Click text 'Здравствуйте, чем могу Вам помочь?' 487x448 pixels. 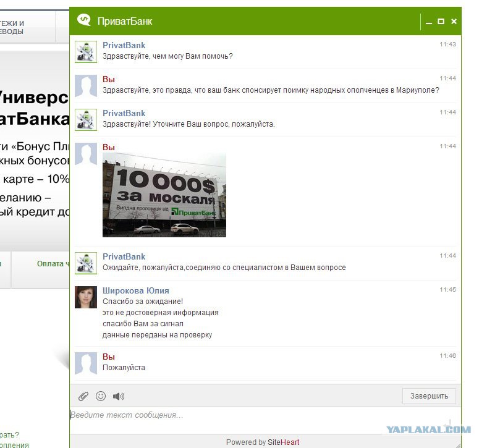(167, 56)
